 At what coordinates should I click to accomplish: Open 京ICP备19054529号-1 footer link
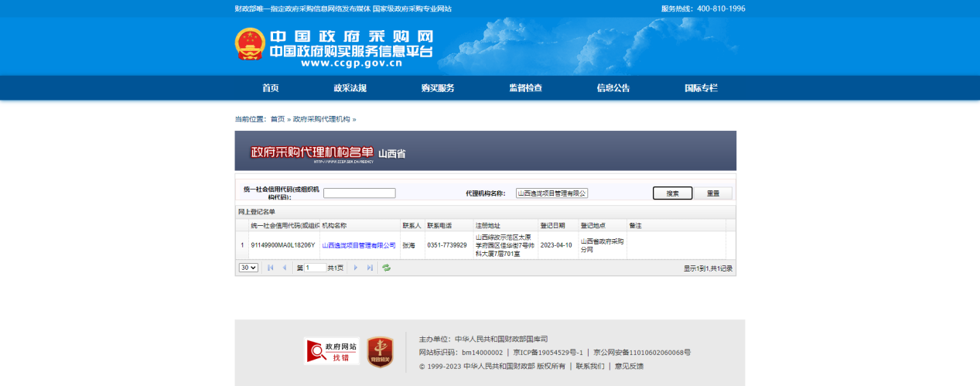pos(548,353)
